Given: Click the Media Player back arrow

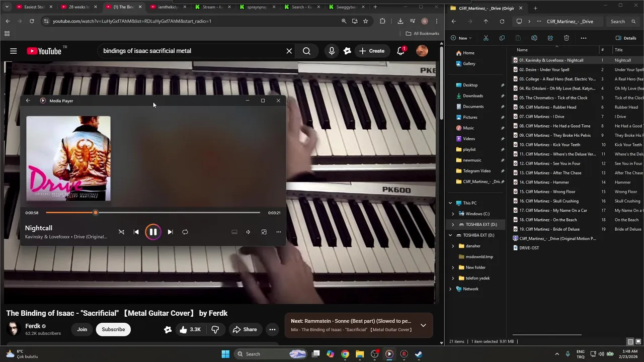Looking at the screenshot, I should click(x=28, y=101).
